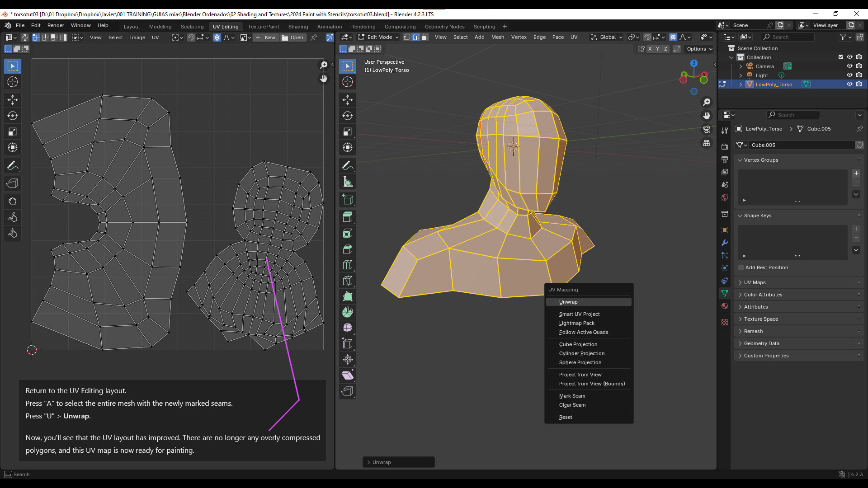Add a new vertex group
Screen dimensions: 868x488
(x=856, y=174)
